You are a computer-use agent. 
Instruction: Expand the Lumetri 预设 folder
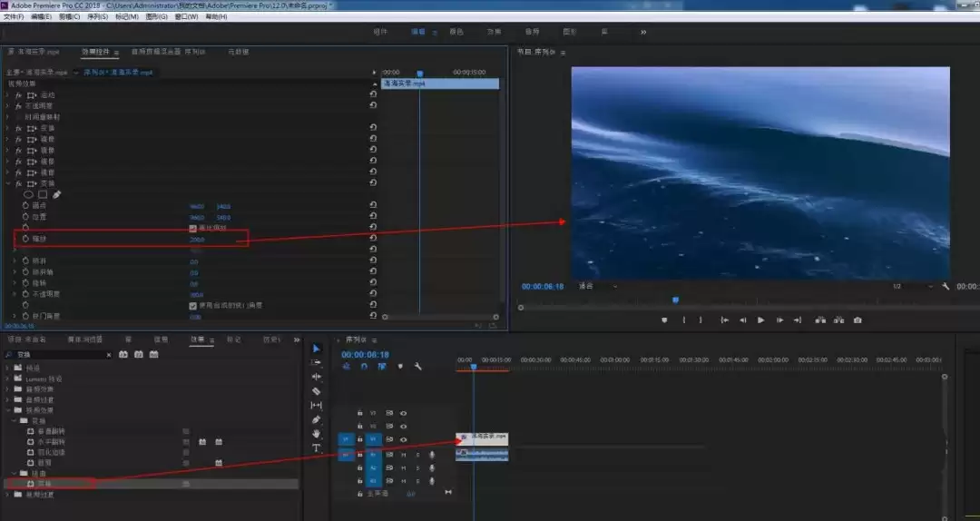coord(7,378)
